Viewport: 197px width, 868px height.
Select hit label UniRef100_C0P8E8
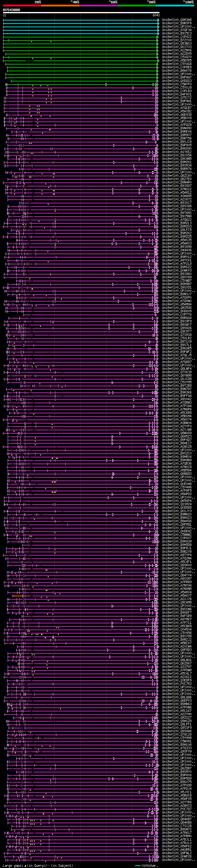pos(177,67)
